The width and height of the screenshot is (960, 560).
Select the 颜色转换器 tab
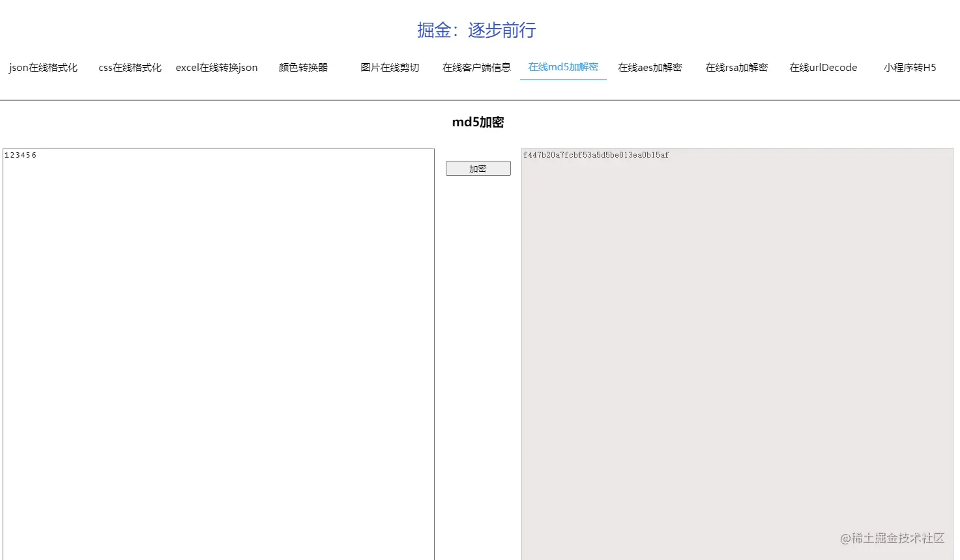pyautogui.click(x=303, y=67)
